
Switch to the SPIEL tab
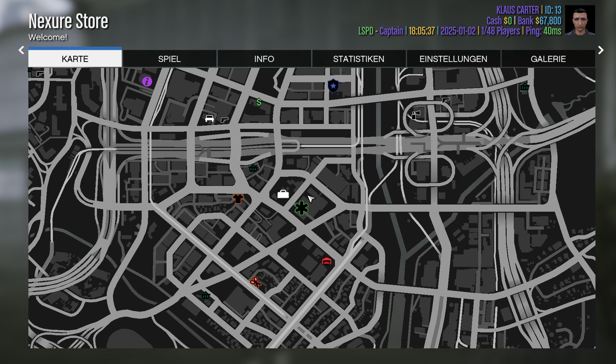tap(169, 59)
